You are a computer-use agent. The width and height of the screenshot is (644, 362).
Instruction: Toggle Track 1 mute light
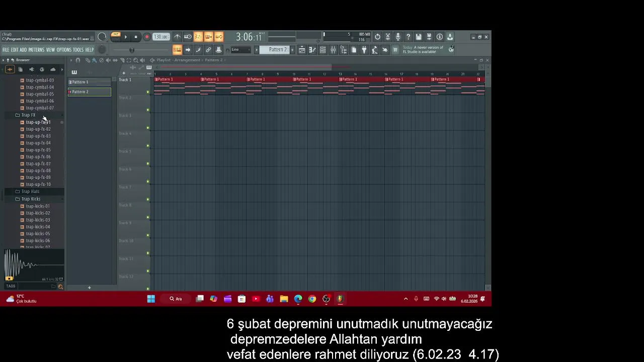(x=148, y=92)
